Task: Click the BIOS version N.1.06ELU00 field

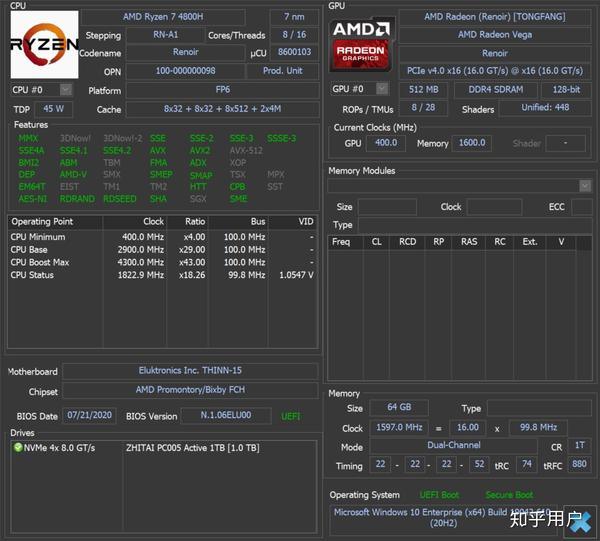Action: point(226,416)
